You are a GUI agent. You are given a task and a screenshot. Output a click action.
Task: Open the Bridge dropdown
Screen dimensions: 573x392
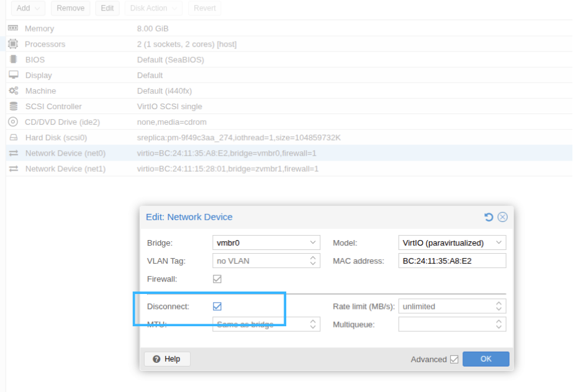coord(313,243)
